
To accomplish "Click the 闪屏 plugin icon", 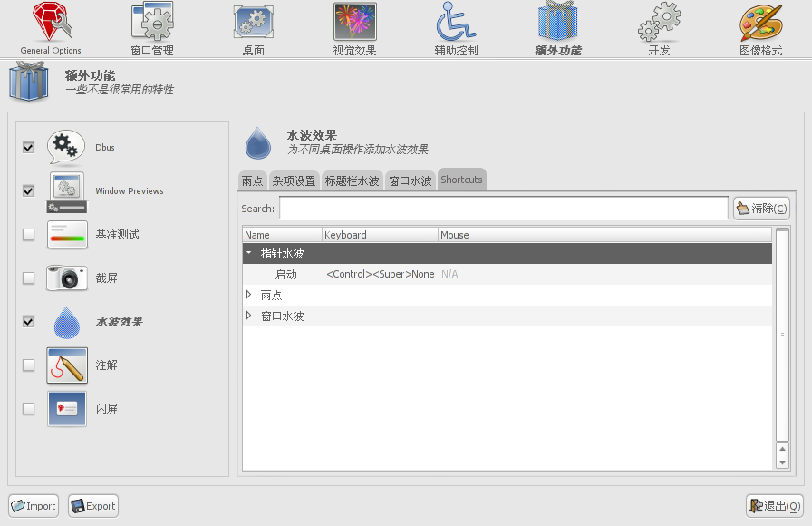I will 67,409.
